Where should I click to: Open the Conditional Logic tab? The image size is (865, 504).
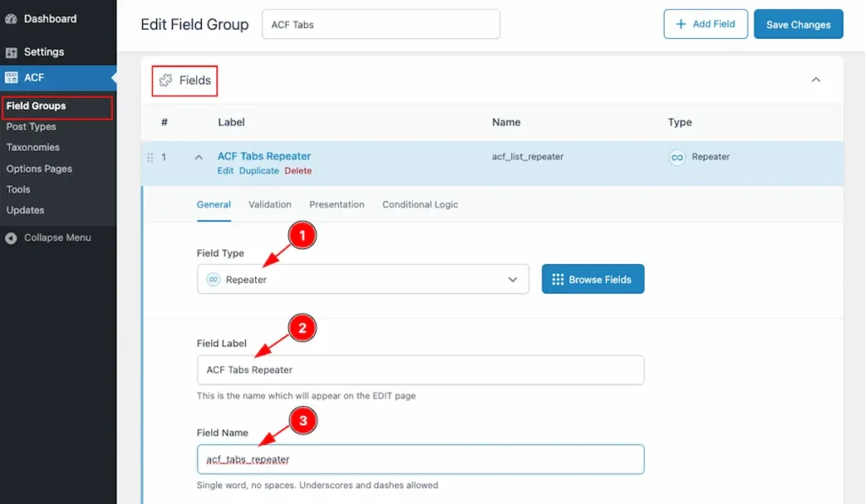point(420,204)
